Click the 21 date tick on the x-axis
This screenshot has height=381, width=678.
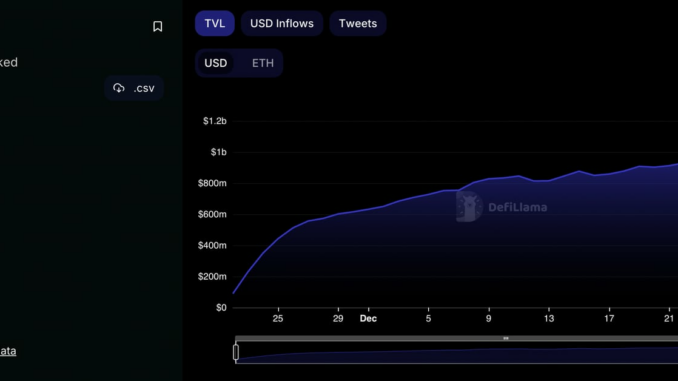669,319
